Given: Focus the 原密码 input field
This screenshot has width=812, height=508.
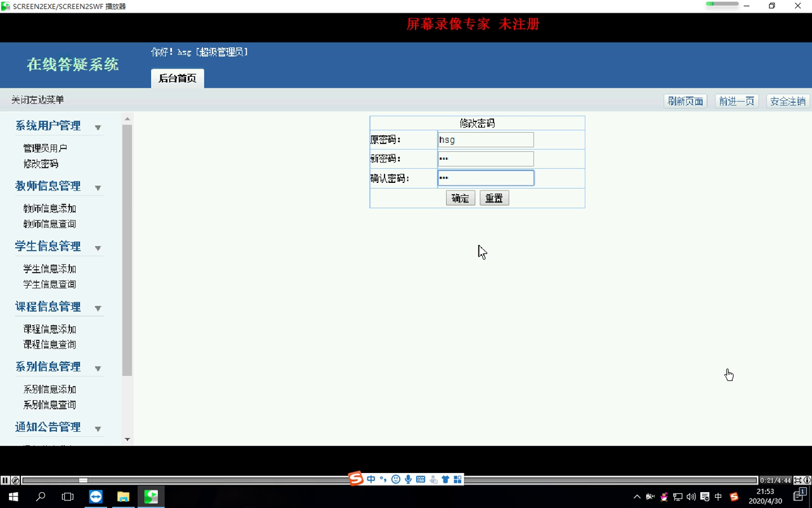Looking at the screenshot, I should point(486,140).
